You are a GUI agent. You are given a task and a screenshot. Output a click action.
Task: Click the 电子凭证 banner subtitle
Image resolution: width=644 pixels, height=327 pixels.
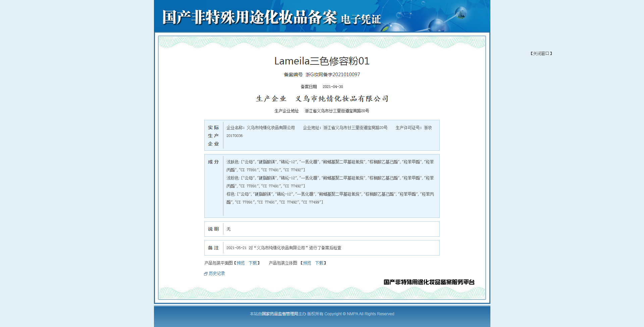click(361, 19)
